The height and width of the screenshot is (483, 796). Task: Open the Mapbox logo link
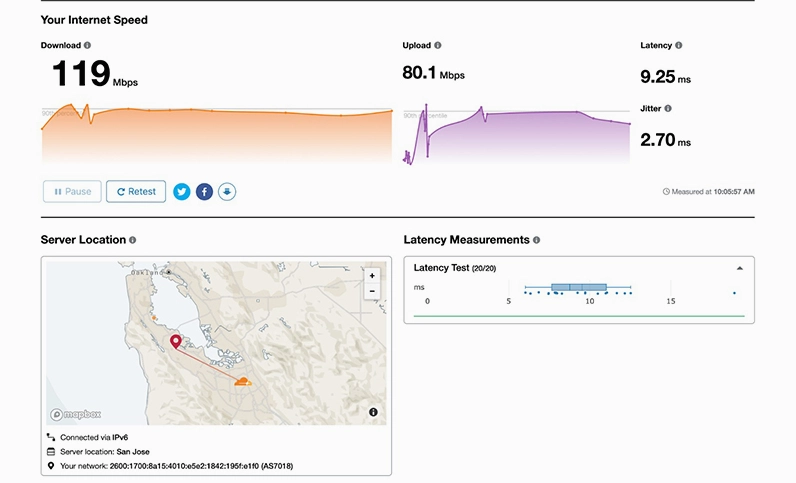(76, 413)
